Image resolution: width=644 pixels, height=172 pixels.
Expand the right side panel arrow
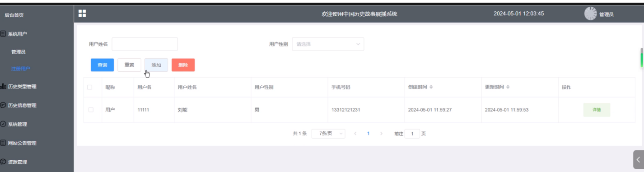pos(638,160)
